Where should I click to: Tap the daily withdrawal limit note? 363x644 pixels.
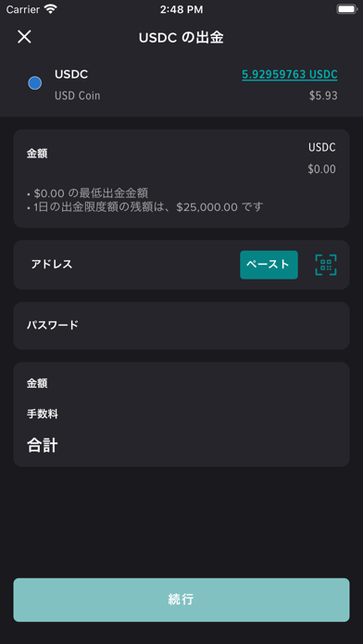[x=144, y=207]
